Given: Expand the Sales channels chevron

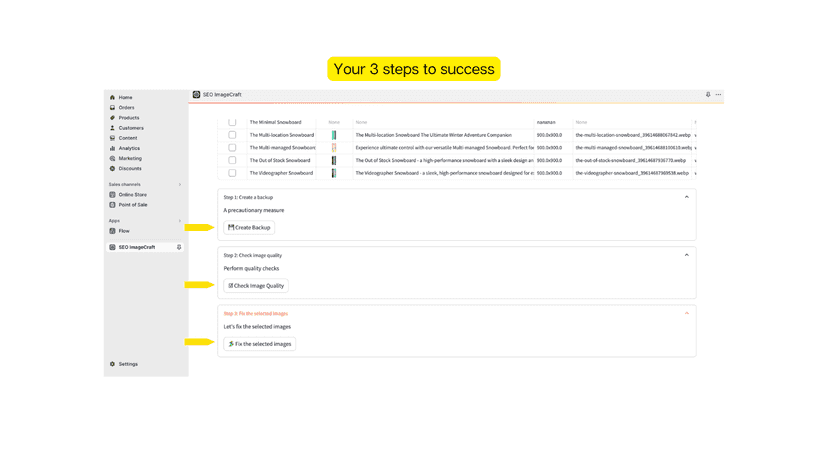Looking at the screenshot, I should point(180,184).
